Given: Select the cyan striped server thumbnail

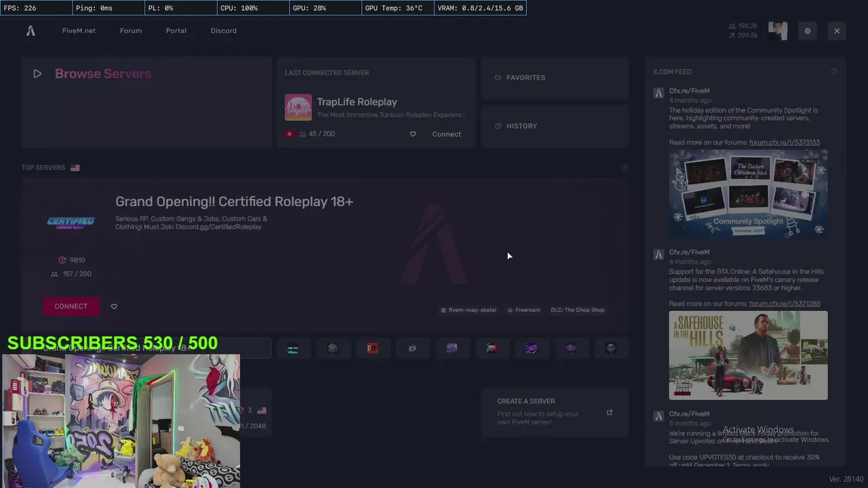Looking at the screenshot, I should tap(293, 348).
